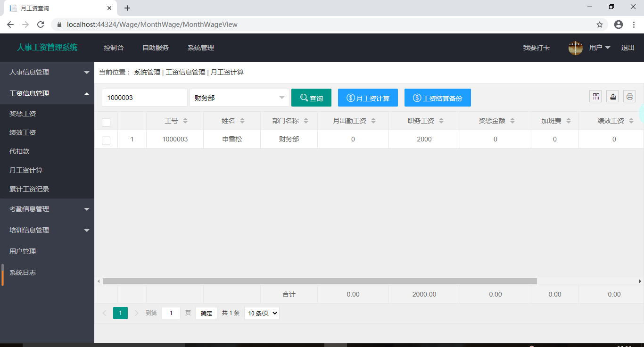Click the print table icon

629,96
